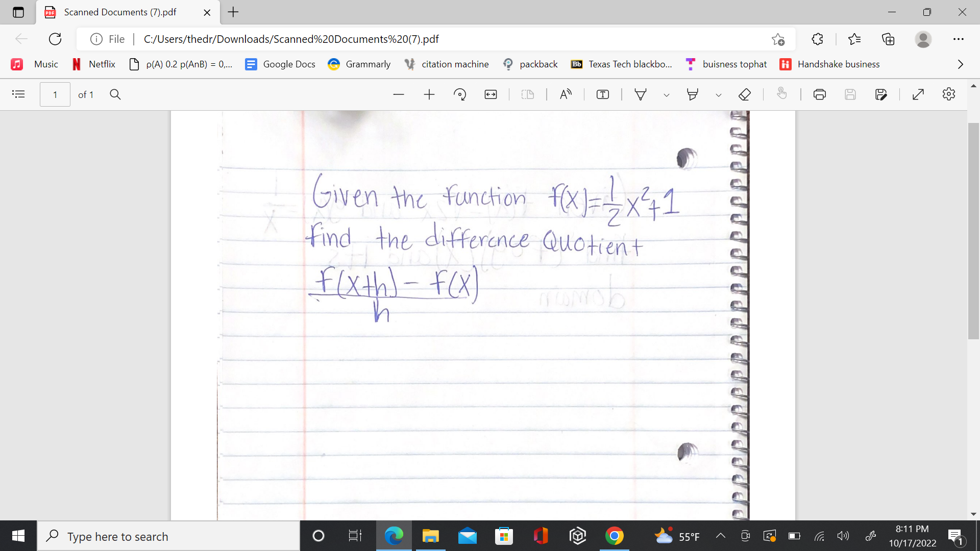Open Google Docs from bookmarks bar
Image resolution: width=980 pixels, height=551 pixels.
[x=280, y=64]
